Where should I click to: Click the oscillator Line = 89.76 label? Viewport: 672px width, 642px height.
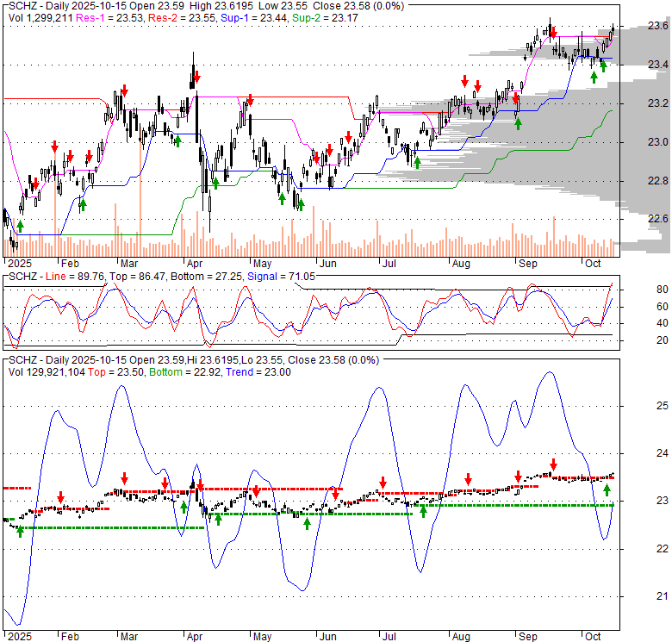[75, 277]
